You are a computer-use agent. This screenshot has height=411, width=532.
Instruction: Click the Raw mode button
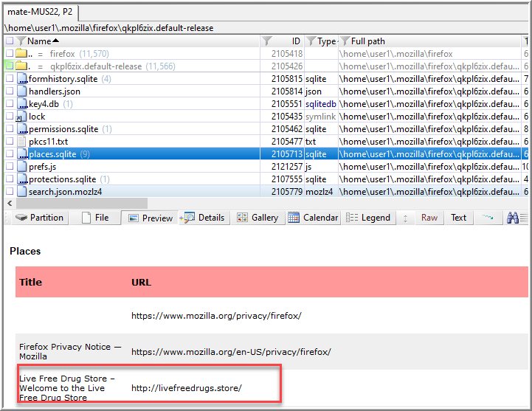[429, 218]
